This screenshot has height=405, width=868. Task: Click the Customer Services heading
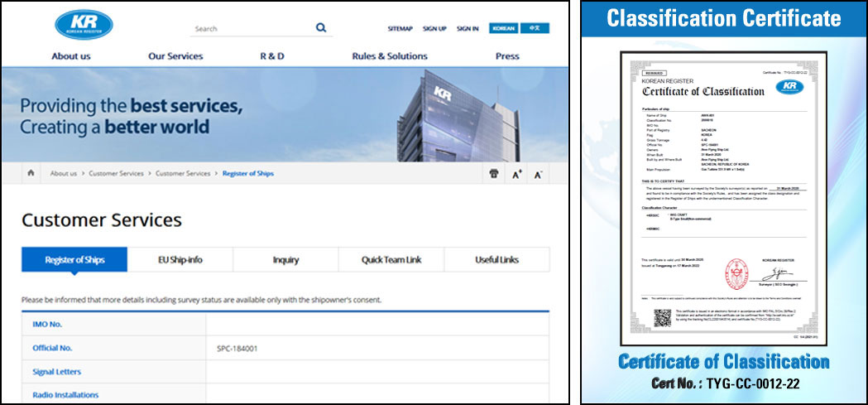pyautogui.click(x=102, y=220)
